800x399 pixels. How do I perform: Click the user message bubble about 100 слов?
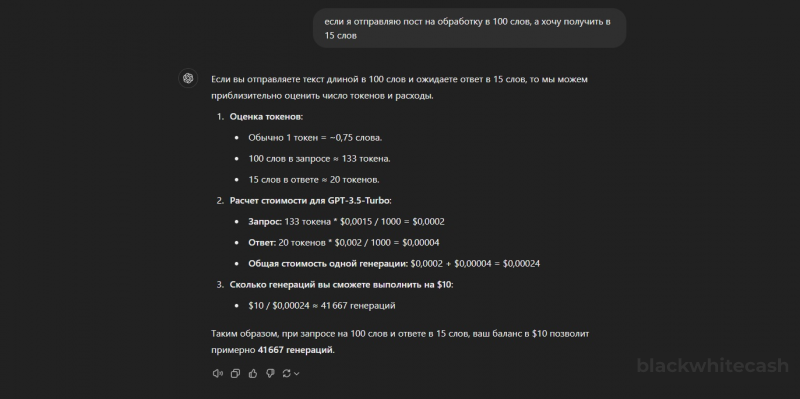(x=469, y=29)
